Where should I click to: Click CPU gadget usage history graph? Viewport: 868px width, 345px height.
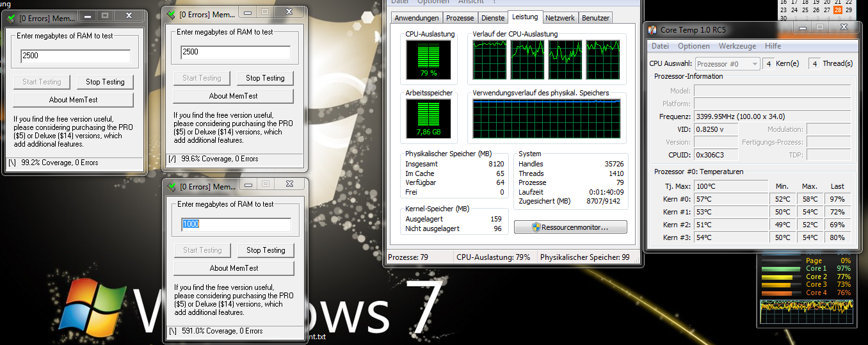(x=807, y=311)
